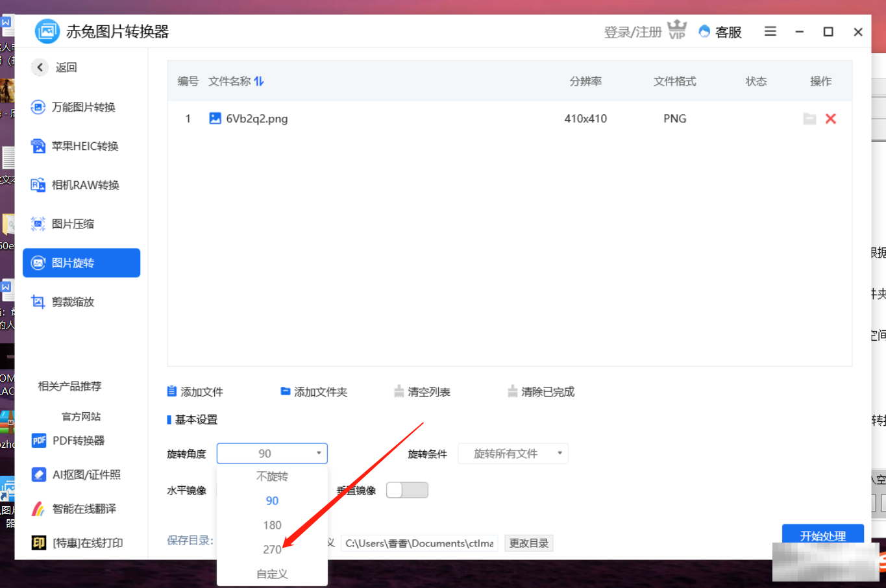The height and width of the screenshot is (588, 886).
Task: Click the 清空列表 broom icon
Action: point(399,391)
